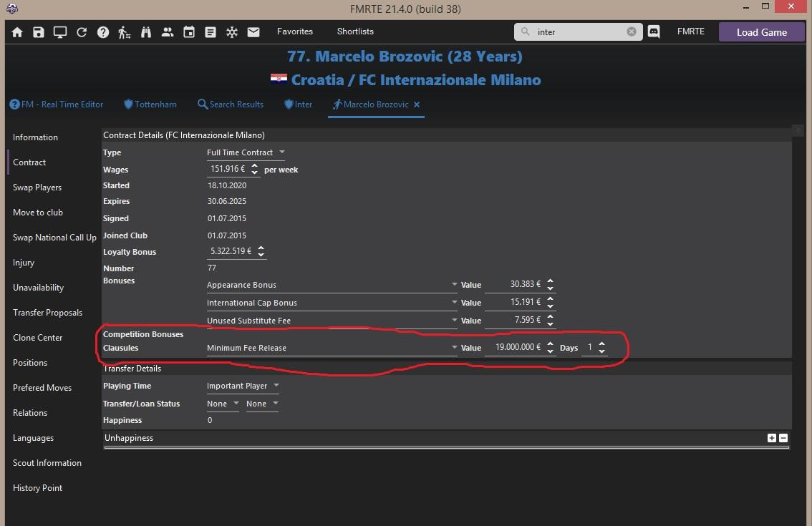
Task: Click the Home icon in toolbar
Action: point(17,32)
